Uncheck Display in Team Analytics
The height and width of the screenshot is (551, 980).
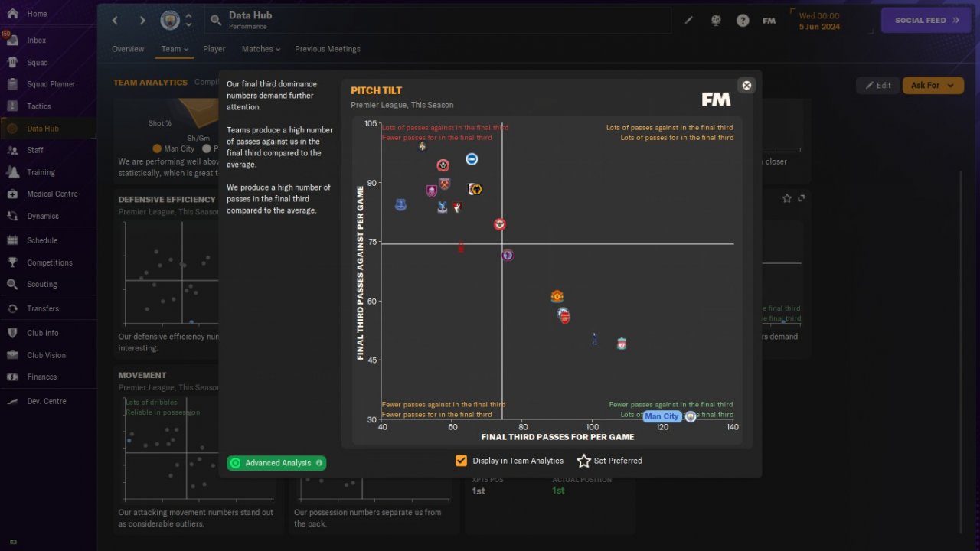461,461
